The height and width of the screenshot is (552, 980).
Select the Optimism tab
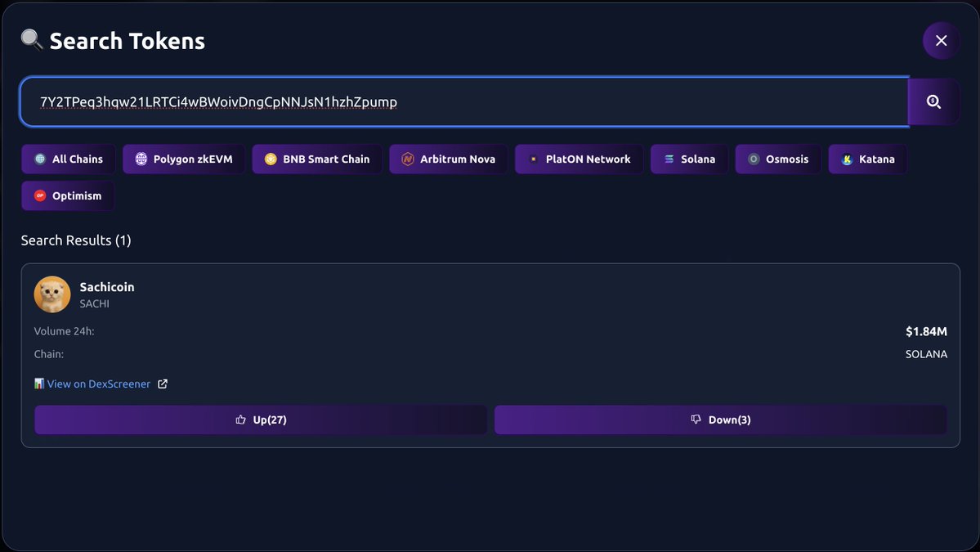click(x=68, y=195)
